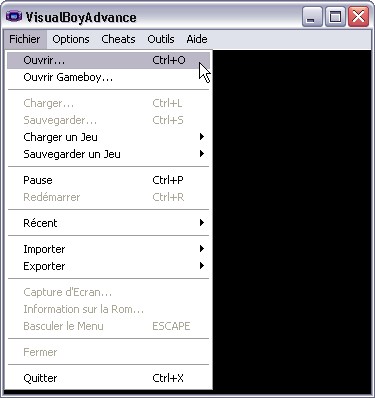Click the black emulator display area
The image size is (375, 398).
click(x=292, y=220)
